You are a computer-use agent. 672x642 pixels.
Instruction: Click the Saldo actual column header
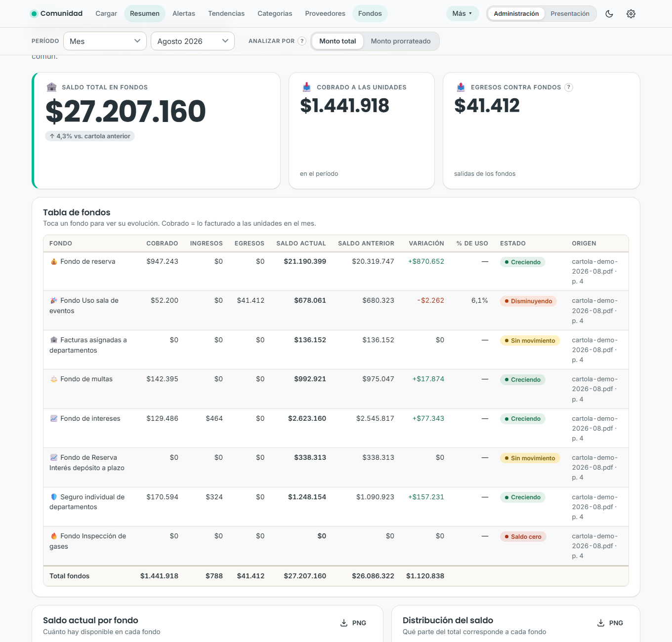(301, 243)
